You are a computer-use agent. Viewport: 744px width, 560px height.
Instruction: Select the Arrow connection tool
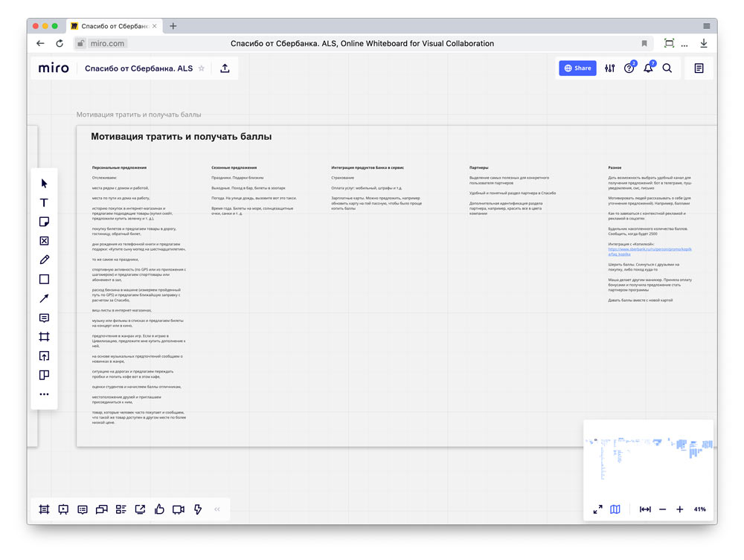44,297
